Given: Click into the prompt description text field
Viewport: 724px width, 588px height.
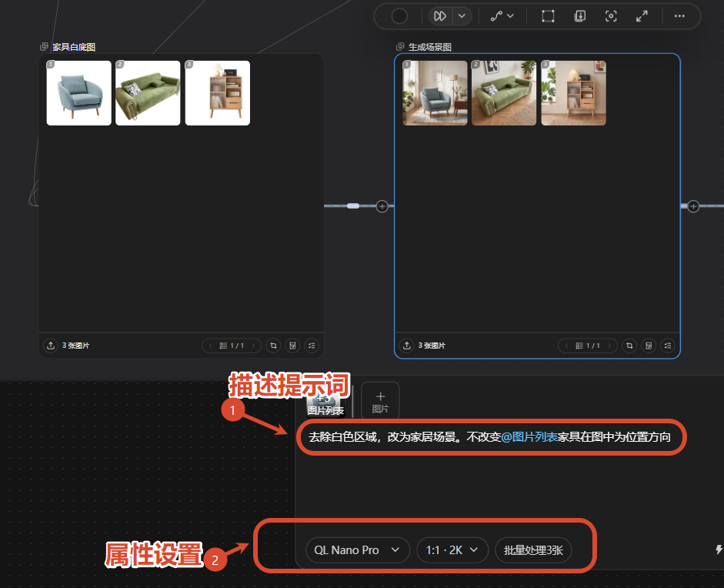Looking at the screenshot, I should 491,437.
